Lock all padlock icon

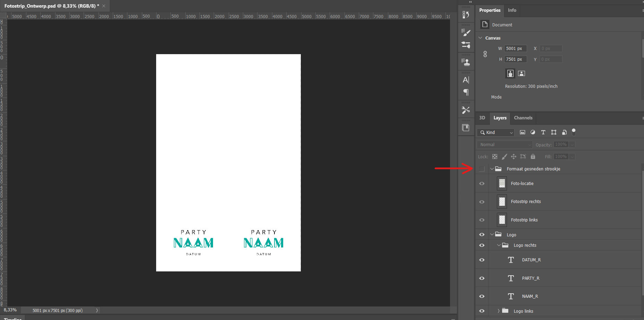click(533, 157)
